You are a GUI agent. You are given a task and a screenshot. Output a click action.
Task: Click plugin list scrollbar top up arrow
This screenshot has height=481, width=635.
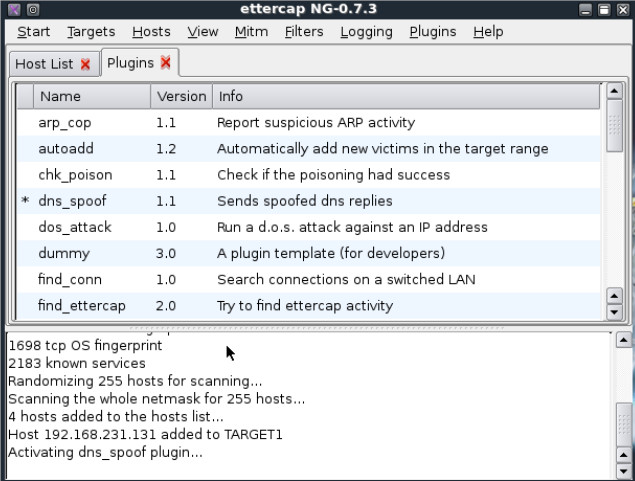click(614, 91)
